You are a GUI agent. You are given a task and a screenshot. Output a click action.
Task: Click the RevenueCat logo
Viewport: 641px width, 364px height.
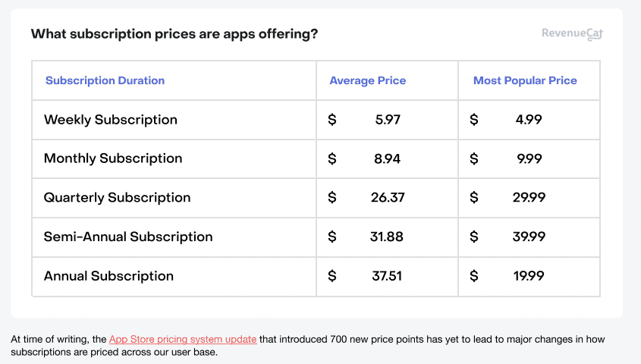pos(572,33)
